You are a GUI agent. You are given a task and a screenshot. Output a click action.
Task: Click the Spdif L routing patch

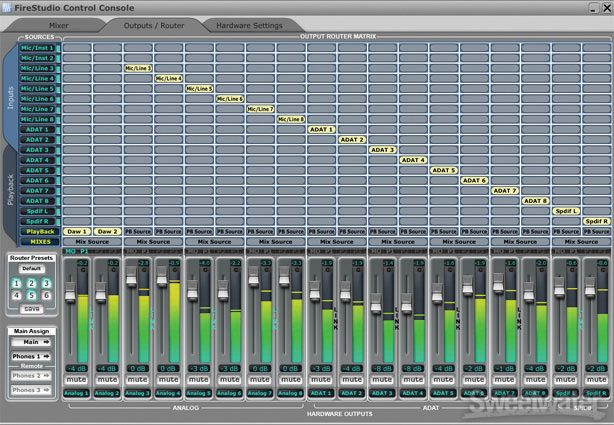(566, 210)
